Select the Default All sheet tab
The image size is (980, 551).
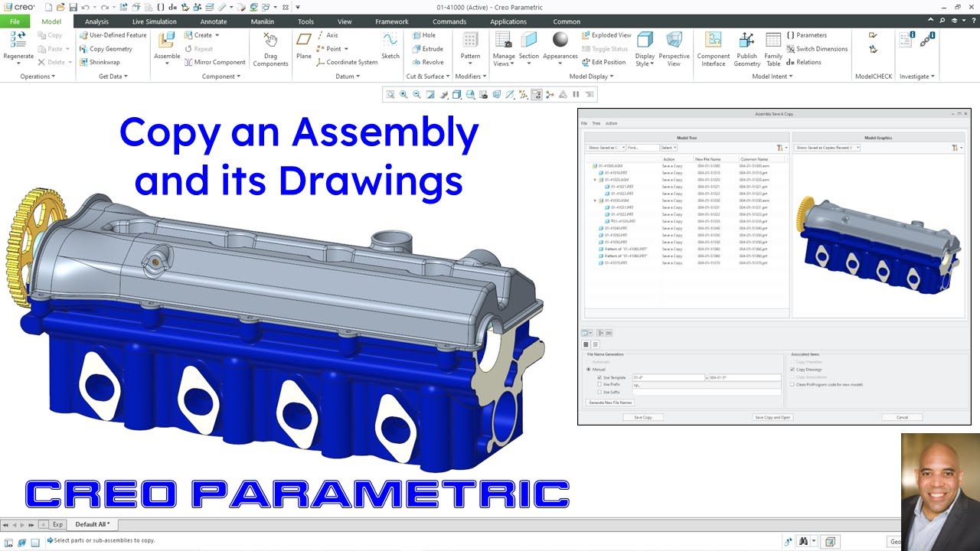(93, 524)
